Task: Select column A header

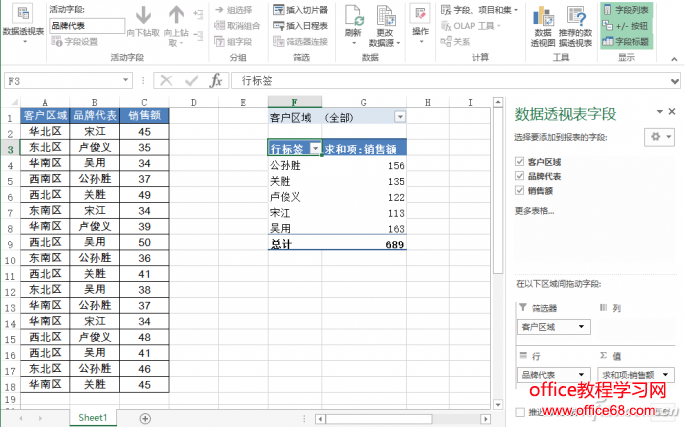Action: point(45,103)
